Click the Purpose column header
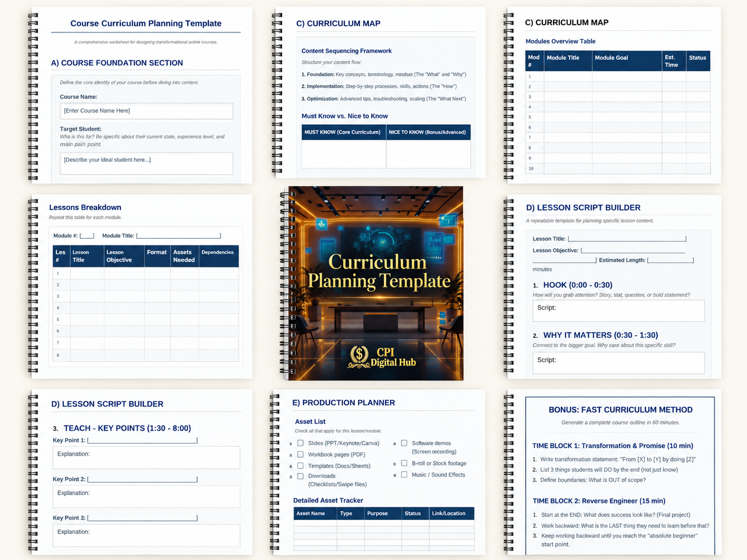 (383, 514)
